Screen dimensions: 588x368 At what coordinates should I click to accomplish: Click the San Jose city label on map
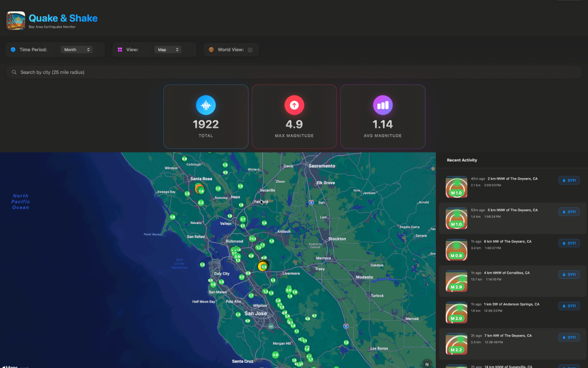[x=256, y=314]
